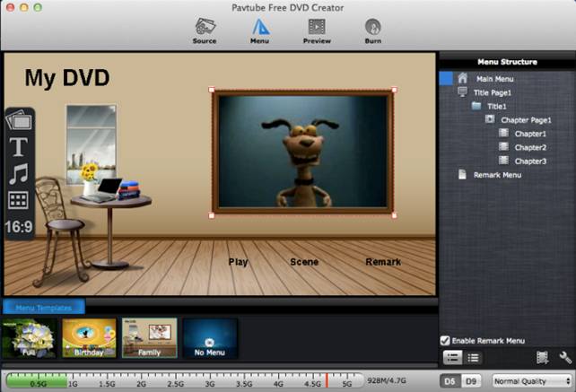Click the Chapter1 row icon
Screen dimensions: 576x392
click(x=503, y=133)
